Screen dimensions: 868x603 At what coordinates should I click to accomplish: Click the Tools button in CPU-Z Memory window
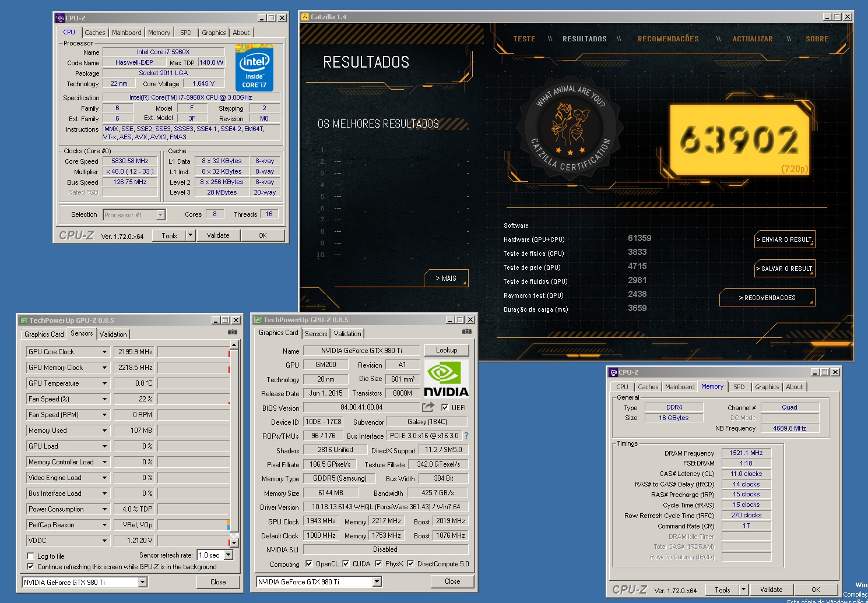[722, 590]
